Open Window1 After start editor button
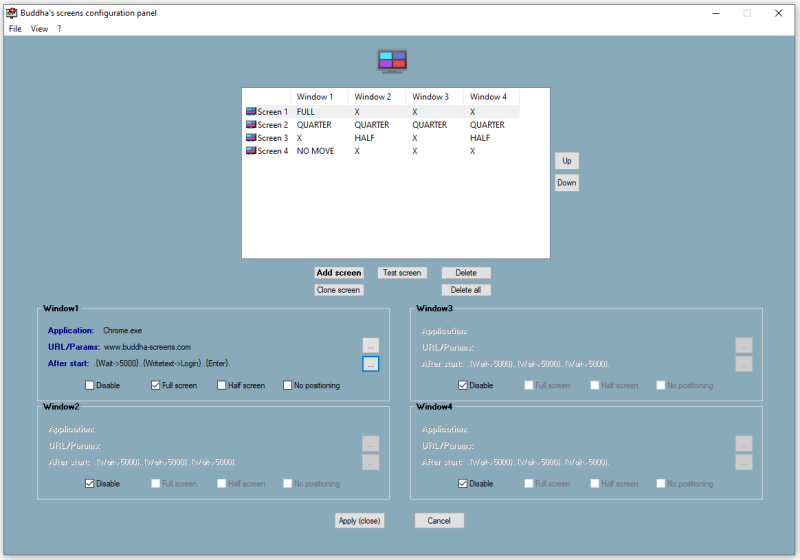800x560 pixels. pyautogui.click(x=370, y=364)
